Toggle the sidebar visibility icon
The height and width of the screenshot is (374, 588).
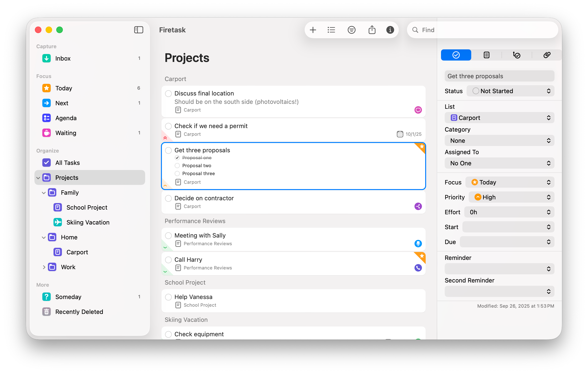(x=138, y=30)
